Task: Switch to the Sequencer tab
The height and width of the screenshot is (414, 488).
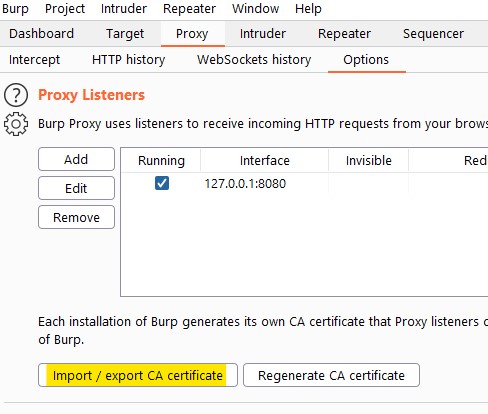Action: coord(433,34)
